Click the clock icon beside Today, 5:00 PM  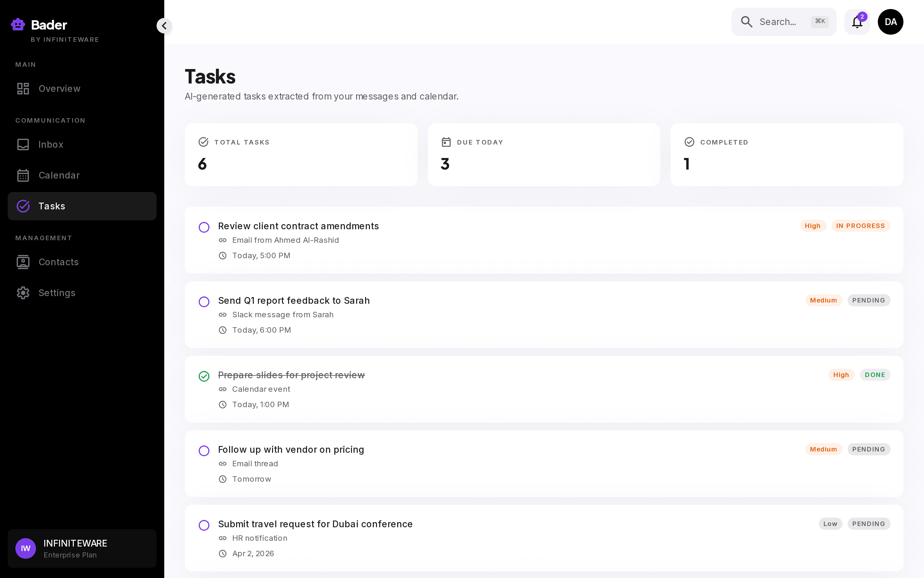tap(223, 256)
